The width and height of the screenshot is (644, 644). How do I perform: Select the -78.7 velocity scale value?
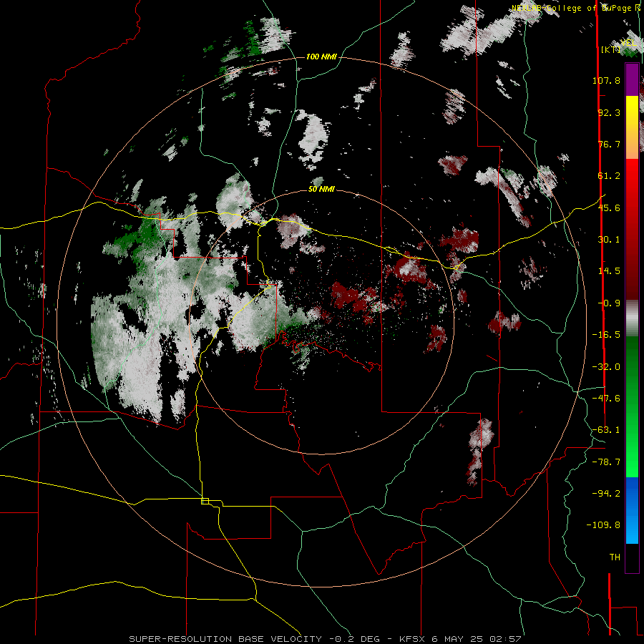[x=606, y=462]
